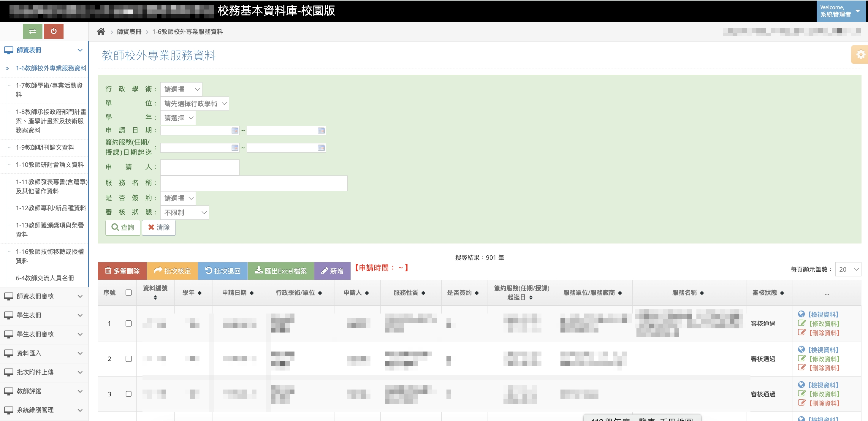868x421 pixels.
Task: Click the edit pencil icon in row 1
Action: tap(802, 323)
